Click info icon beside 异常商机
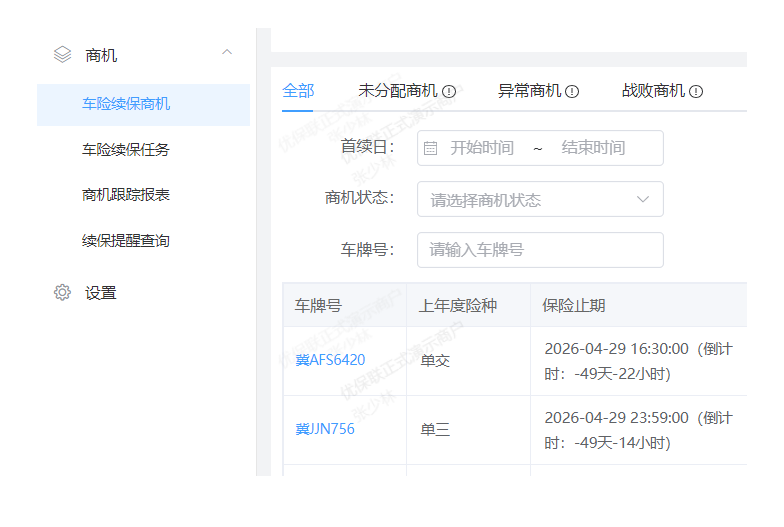This screenshot has height=527, width=784. tap(572, 92)
